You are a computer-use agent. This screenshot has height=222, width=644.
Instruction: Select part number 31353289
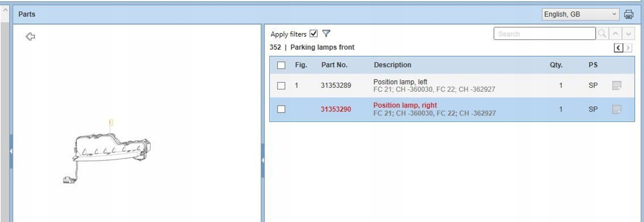336,85
